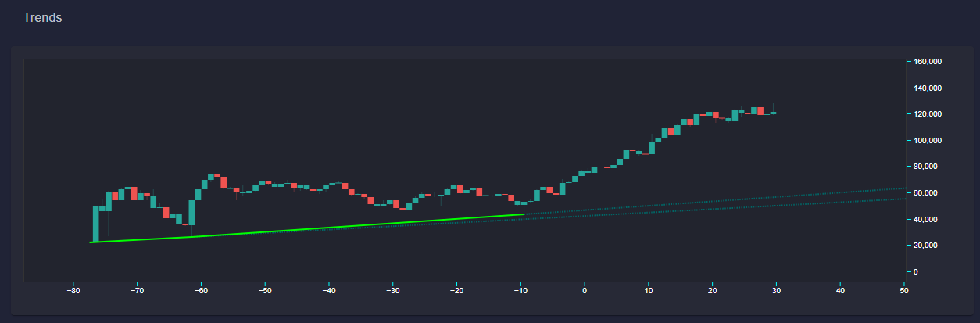
Task: Click the last candlestick at x=30
Action: pyautogui.click(x=773, y=113)
